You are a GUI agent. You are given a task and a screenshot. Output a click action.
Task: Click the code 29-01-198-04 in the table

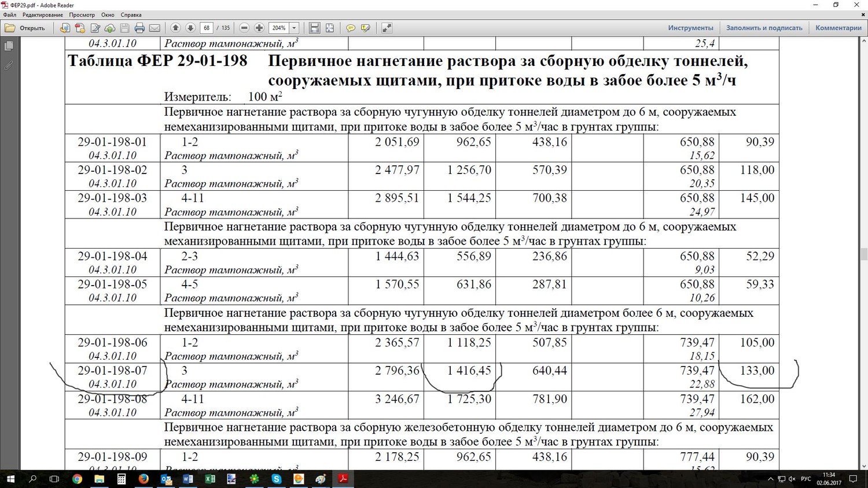click(x=112, y=256)
